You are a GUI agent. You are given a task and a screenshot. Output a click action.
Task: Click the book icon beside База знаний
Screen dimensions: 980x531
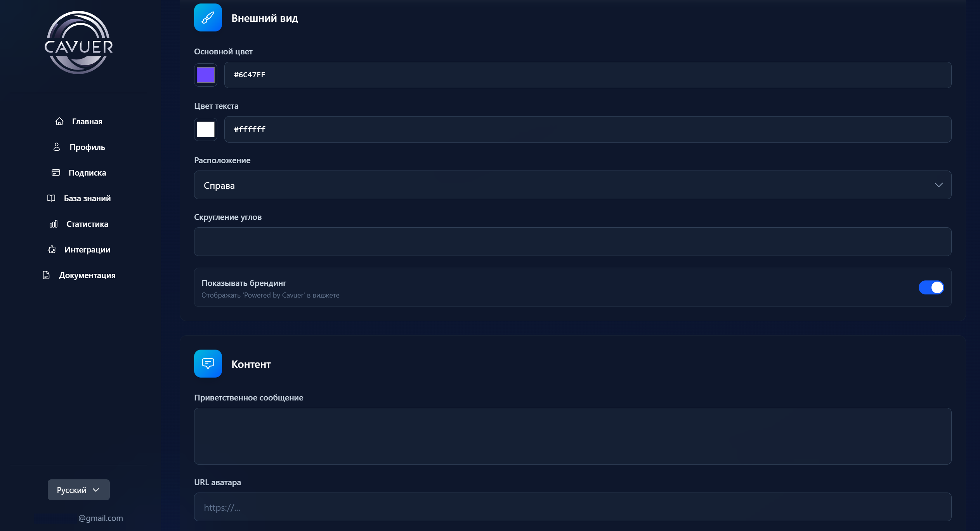[51, 198]
